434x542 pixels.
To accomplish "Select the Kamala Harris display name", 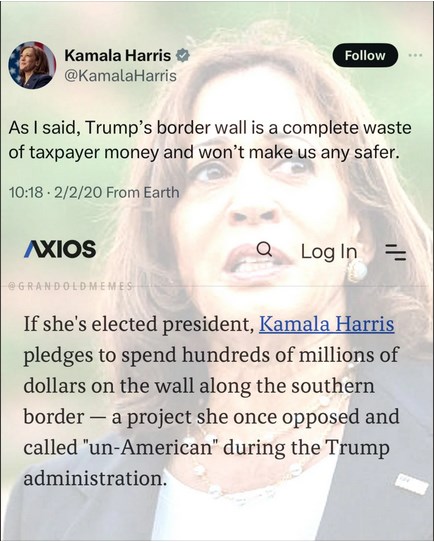I will point(118,55).
